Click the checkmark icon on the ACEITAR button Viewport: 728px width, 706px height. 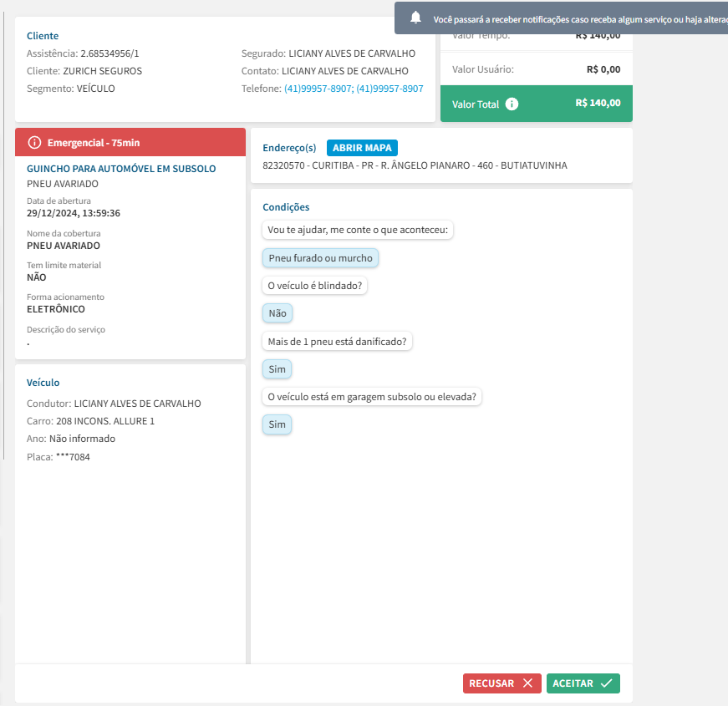click(606, 683)
